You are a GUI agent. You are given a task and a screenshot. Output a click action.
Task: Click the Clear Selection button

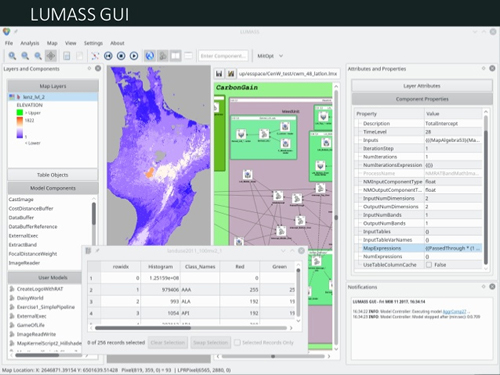pos(168,342)
